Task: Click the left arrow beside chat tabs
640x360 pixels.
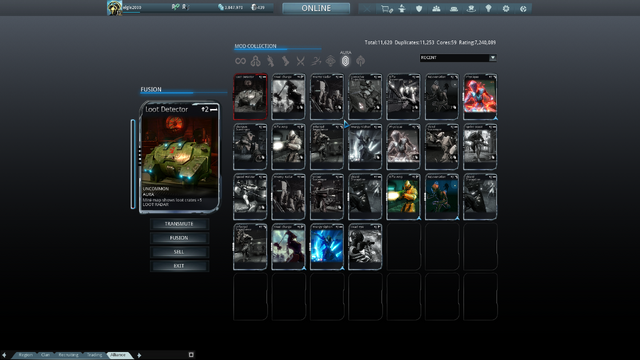Action: 4,355
